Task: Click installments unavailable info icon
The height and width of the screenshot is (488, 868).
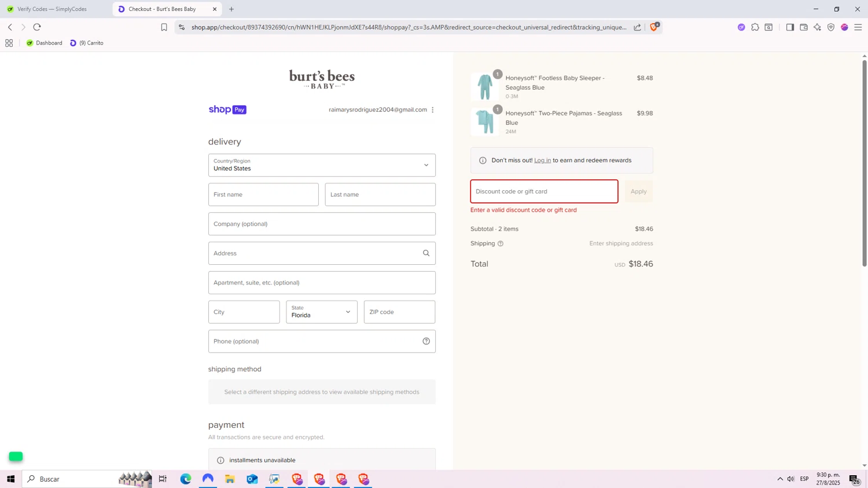Action: click(220, 460)
